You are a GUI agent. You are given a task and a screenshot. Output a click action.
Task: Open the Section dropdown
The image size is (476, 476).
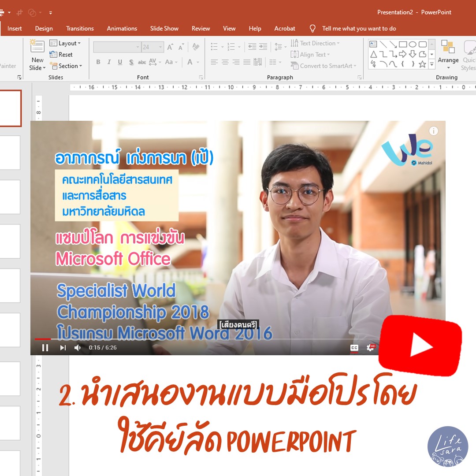point(66,66)
